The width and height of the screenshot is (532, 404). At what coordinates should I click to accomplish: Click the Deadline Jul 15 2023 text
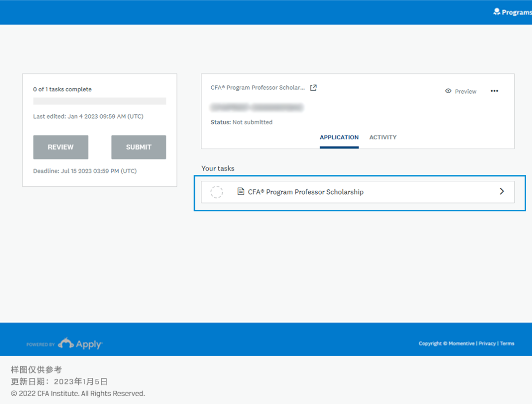coord(85,171)
